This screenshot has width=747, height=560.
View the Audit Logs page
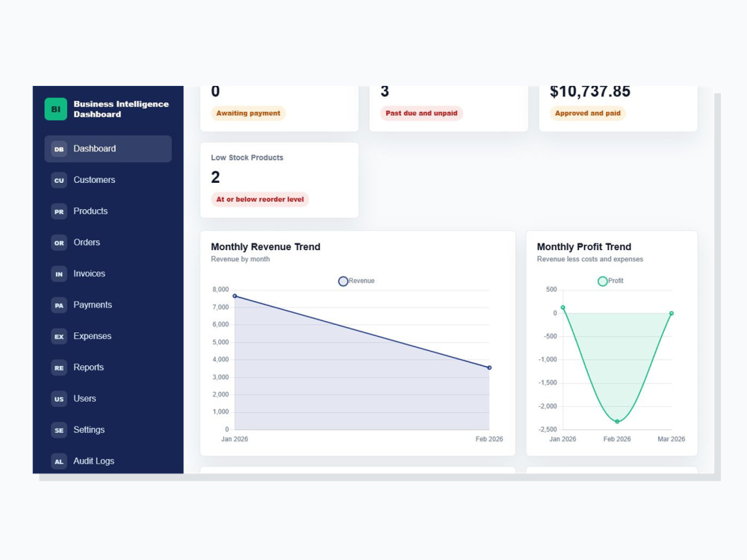108,461
